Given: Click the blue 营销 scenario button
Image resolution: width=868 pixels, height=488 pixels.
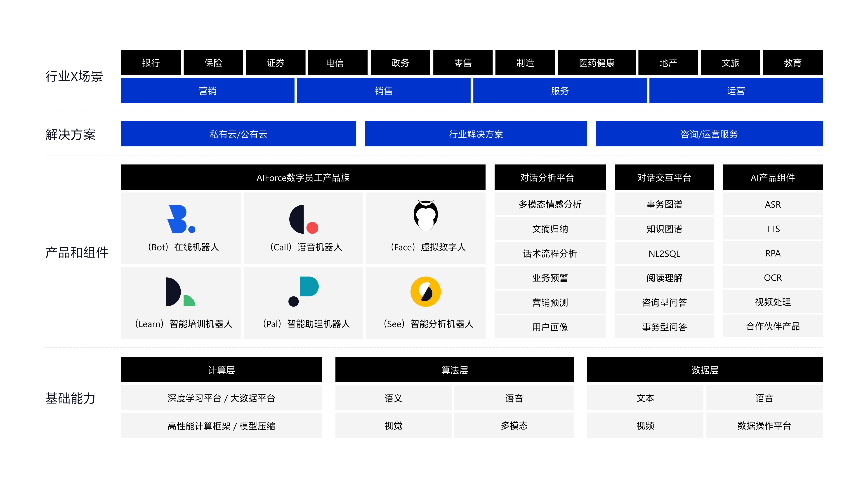Looking at the screenshot, I should (x=208, y=91).
